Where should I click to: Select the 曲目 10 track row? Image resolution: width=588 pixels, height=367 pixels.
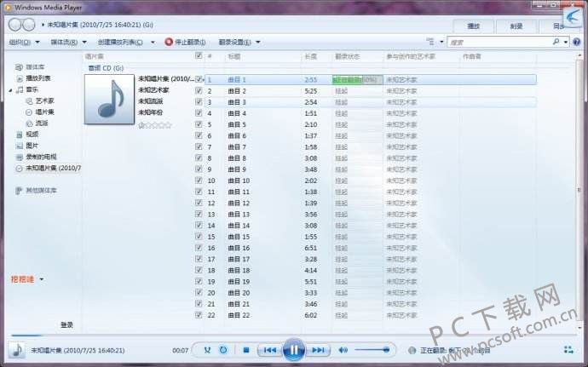tap(370, 181)
